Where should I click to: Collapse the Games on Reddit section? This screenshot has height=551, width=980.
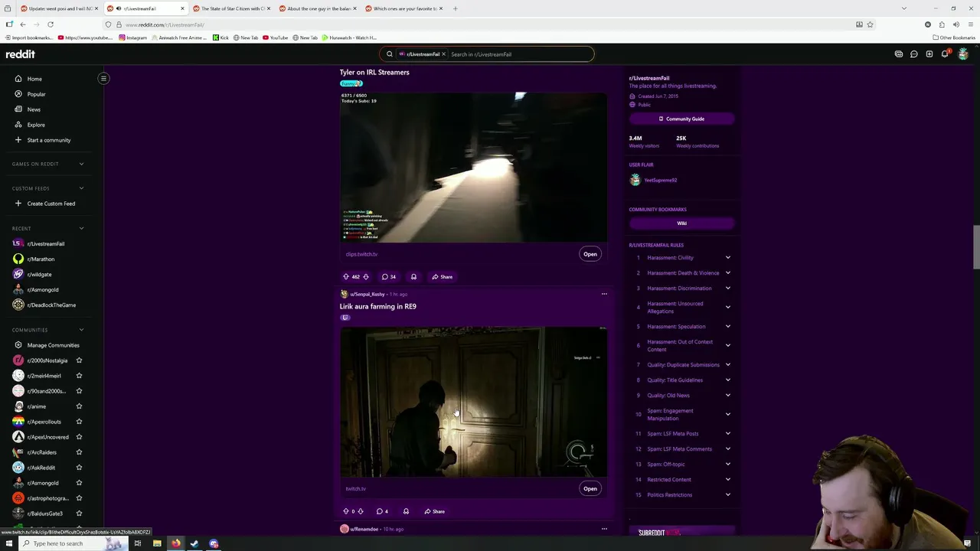pyautogui.click(x=81, y=164)
